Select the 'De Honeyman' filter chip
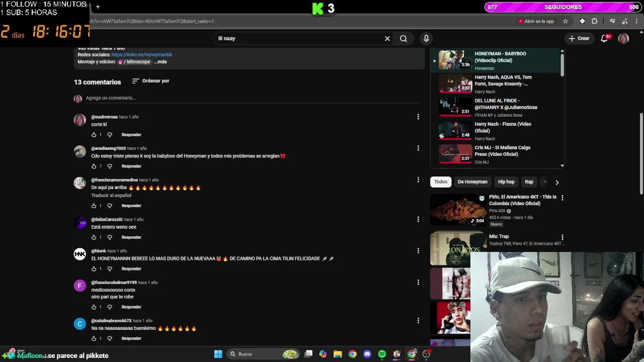Viewport: 644px width, 362px height. point(472,182)
